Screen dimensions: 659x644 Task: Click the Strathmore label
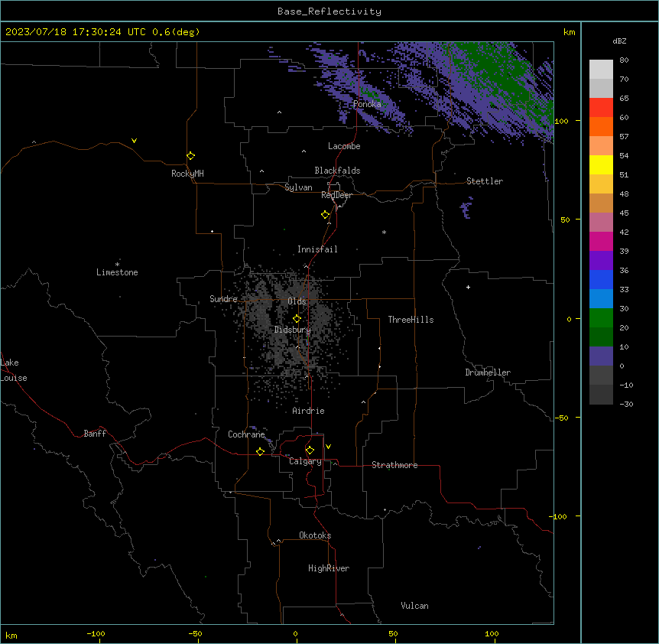tap(394, 465)
